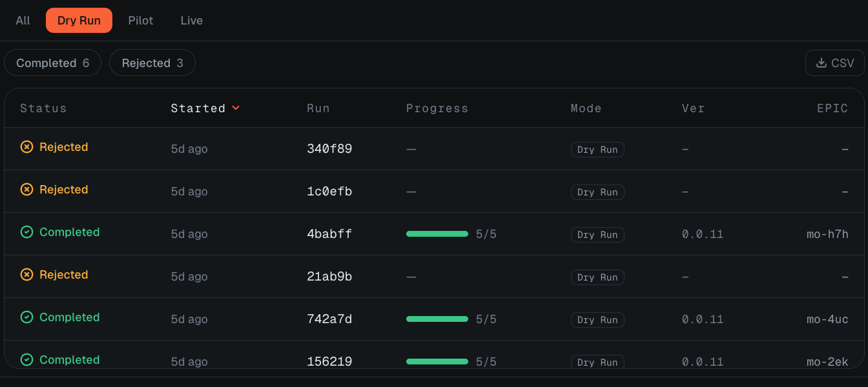
Task: Click Dry Run mode badge on run 340f89
Action: click(597, 150)
